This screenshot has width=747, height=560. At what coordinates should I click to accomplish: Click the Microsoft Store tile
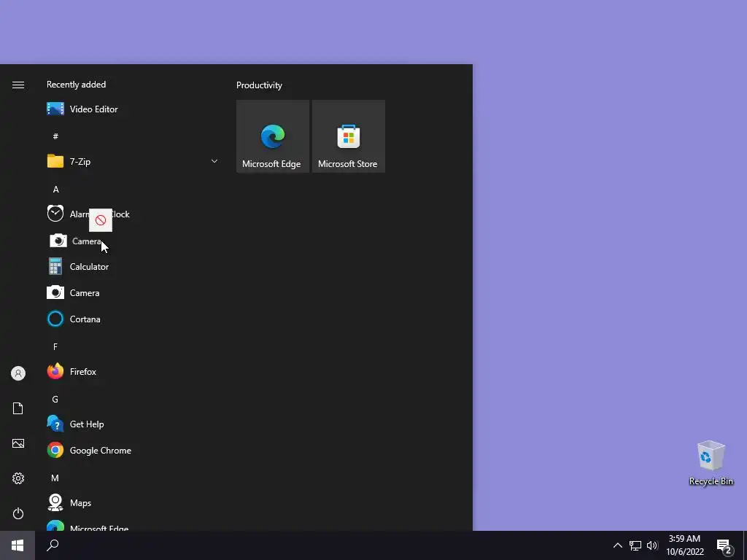(348, 136)
